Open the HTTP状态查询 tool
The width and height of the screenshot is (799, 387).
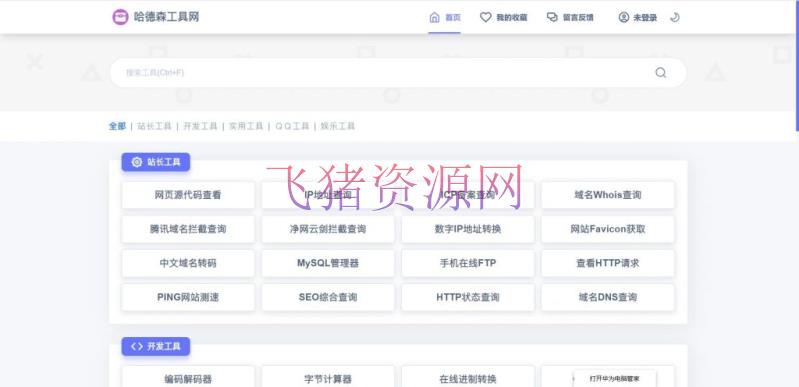(468, 297)
